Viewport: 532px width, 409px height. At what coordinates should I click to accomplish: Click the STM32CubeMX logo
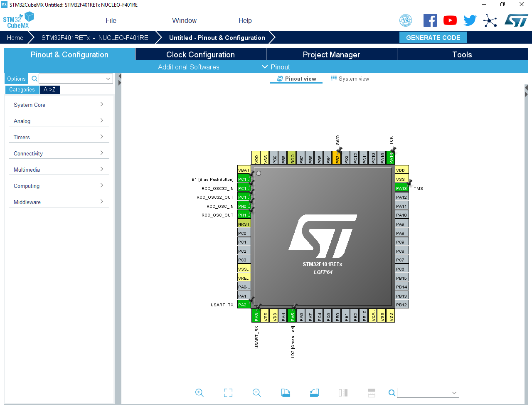[18, 20]
